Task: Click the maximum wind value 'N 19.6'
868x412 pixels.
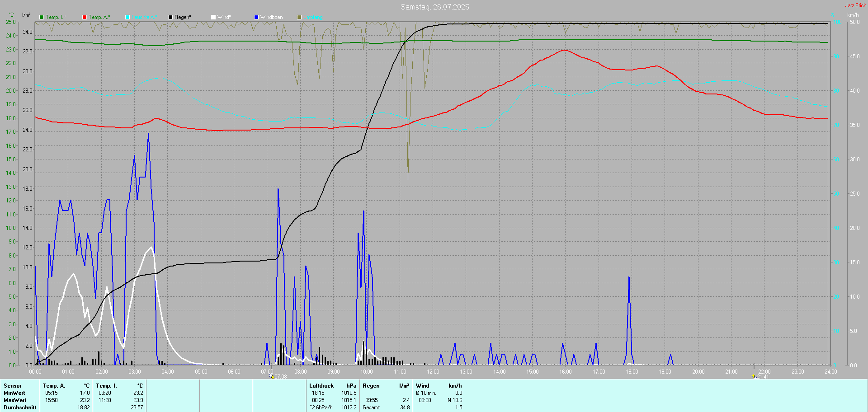Action: 455,400
